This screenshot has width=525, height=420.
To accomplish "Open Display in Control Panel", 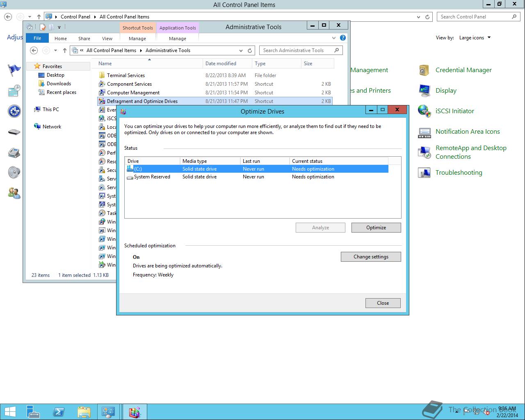I will tap(446, 91).
